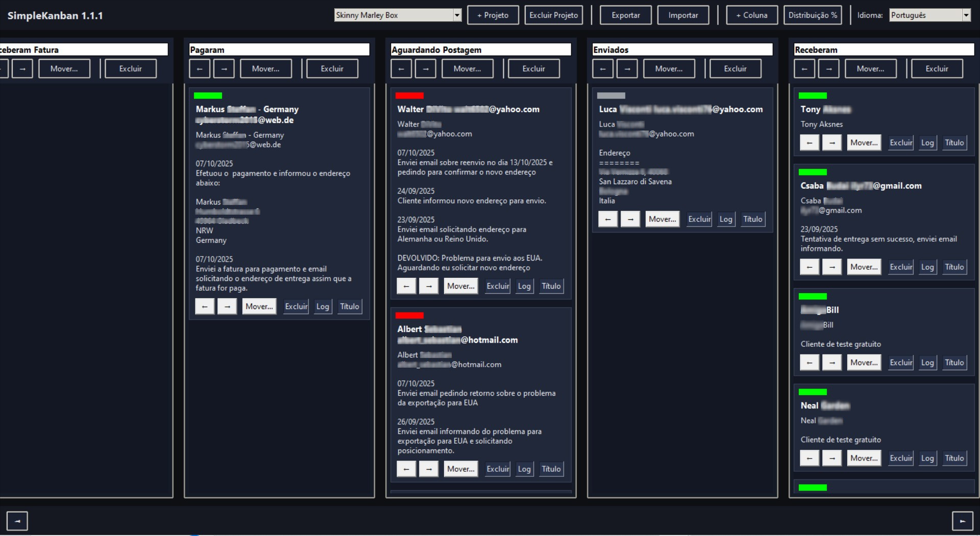The height and width of the screenshot is (536, 980).
Task: Open Distribuição % view
Action: point(813,15)
